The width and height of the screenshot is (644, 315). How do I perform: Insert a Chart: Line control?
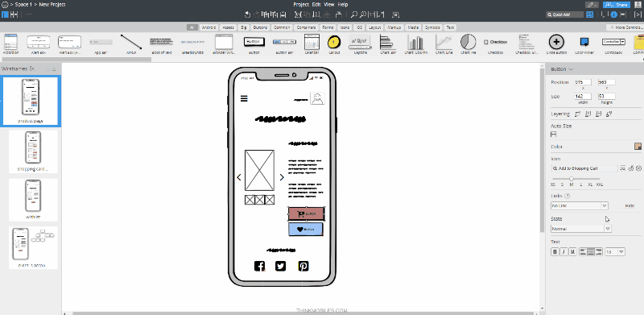[x=444, y=44]
